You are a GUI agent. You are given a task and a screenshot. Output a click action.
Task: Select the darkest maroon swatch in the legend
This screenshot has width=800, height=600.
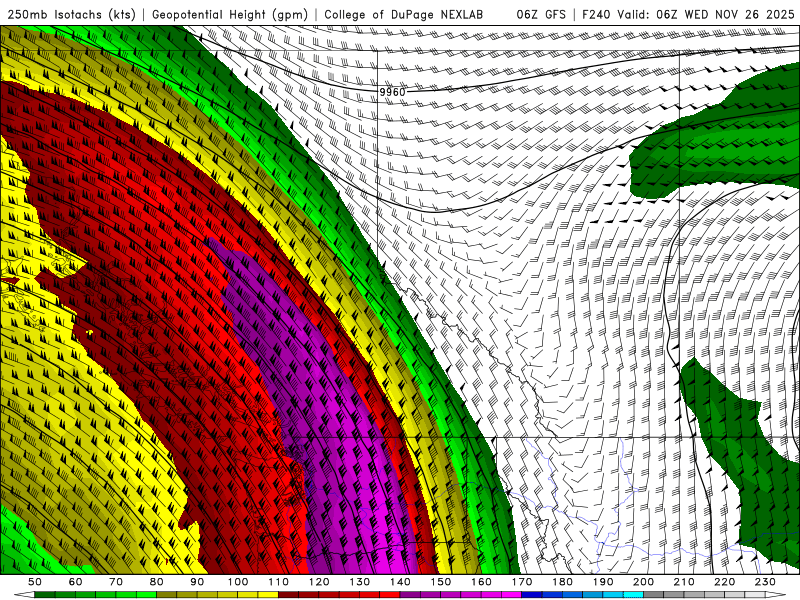288,595
